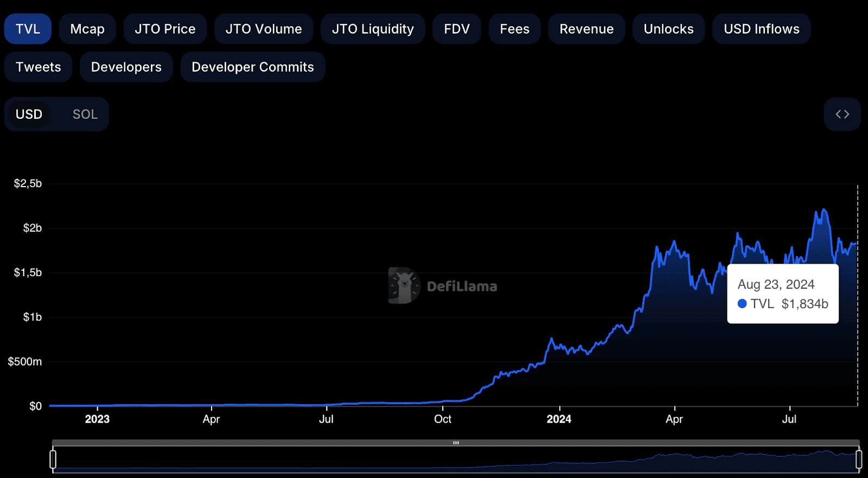Screen dimensions: 868x478
Task: Click the $0 y-axis label
Action: coord(36,406)
